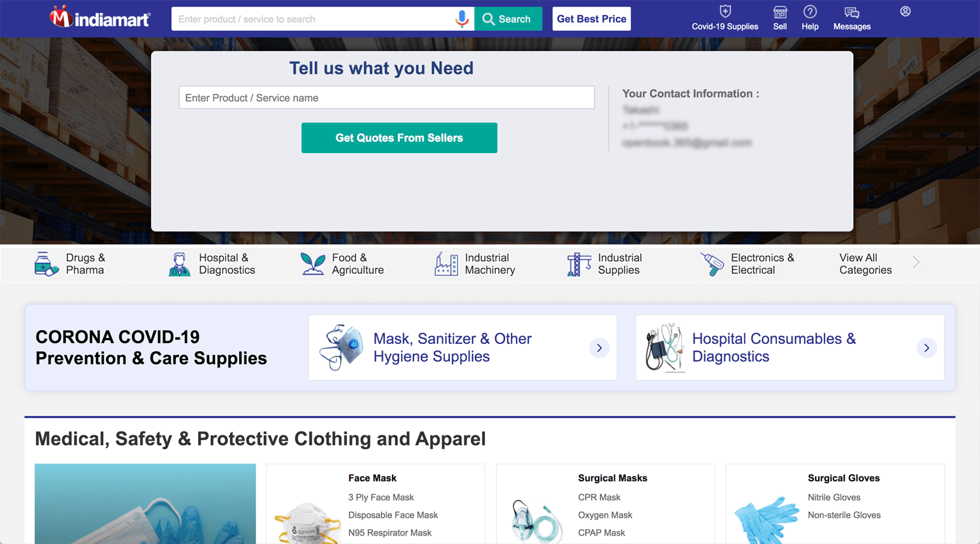The image size is (980, 544).
Task: Open the Messages chat icon
Action: click(852, 12)
